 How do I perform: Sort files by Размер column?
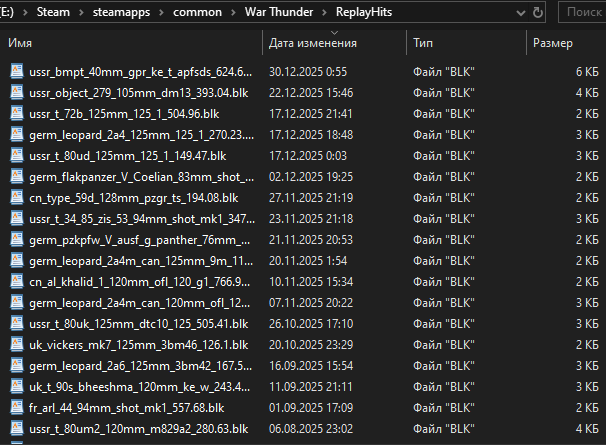[552, 44]
